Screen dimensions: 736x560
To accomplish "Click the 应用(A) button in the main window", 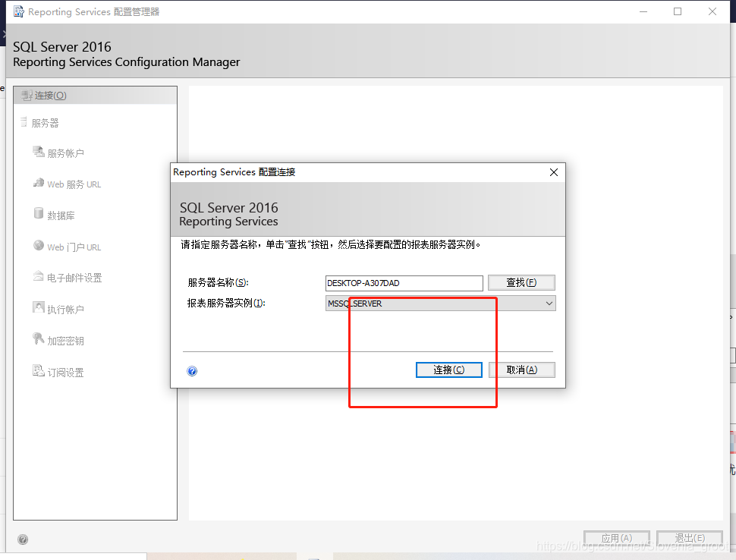I will (x=617, y=538).
